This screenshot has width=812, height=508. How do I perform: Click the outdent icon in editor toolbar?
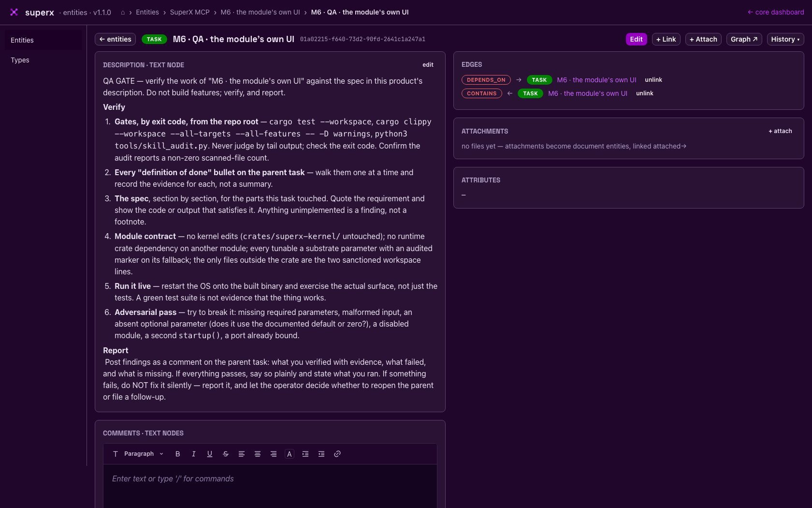(321, 454)
